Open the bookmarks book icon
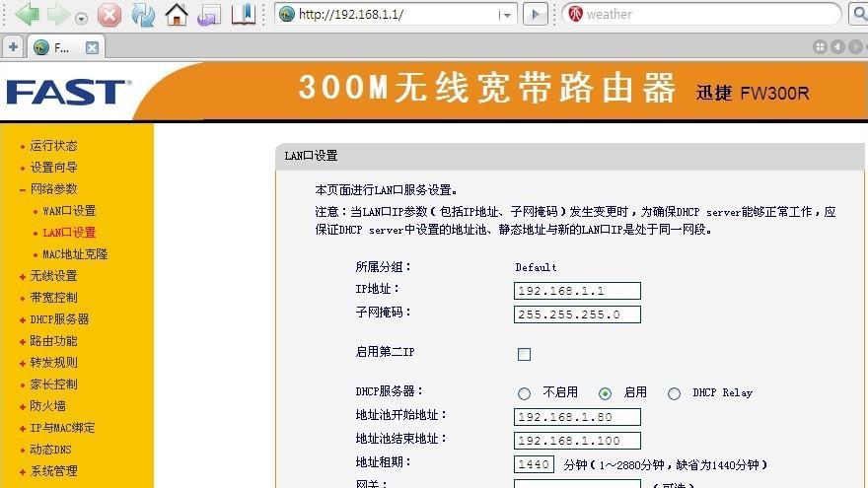Screen dimensions: 868x488 [x=243, y=15]
